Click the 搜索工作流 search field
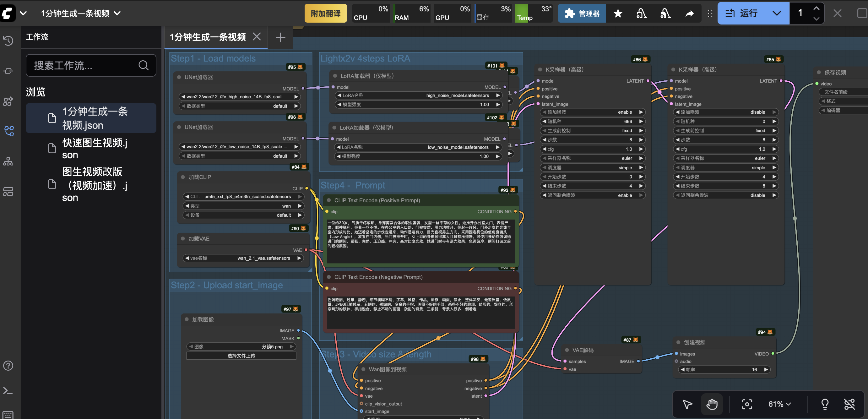 [x=84, y=65]
